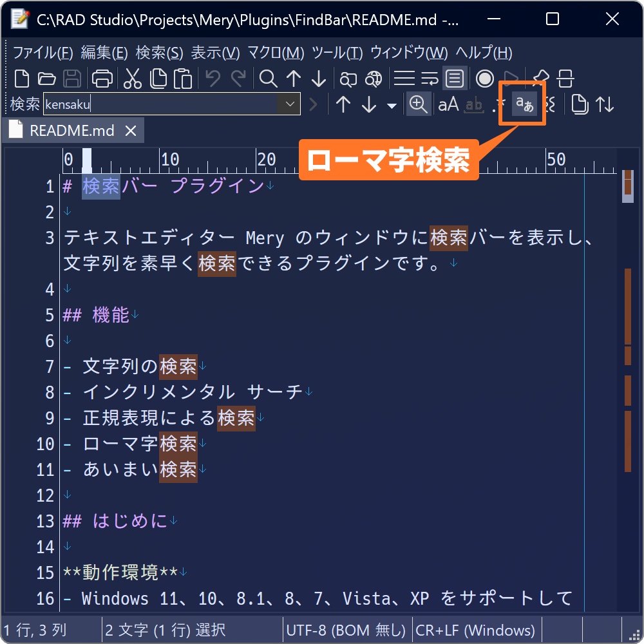Click line number 5 in the gutter

coord(50,315)
